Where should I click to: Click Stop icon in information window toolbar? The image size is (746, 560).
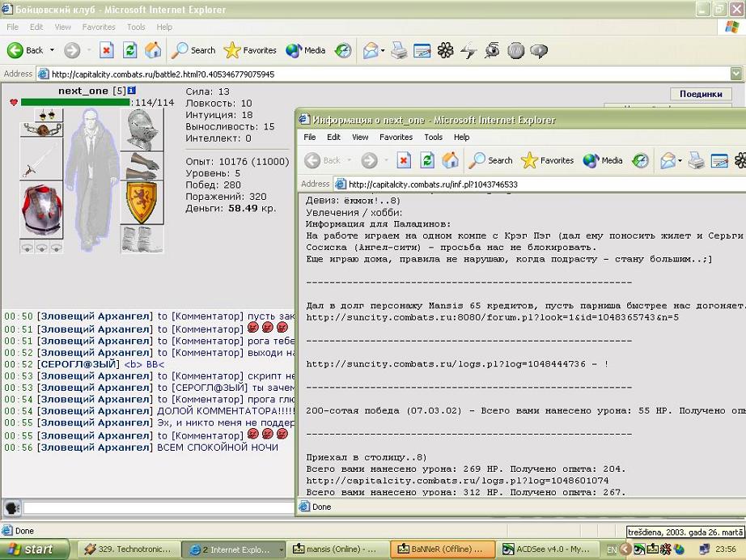tap(404, 160)
